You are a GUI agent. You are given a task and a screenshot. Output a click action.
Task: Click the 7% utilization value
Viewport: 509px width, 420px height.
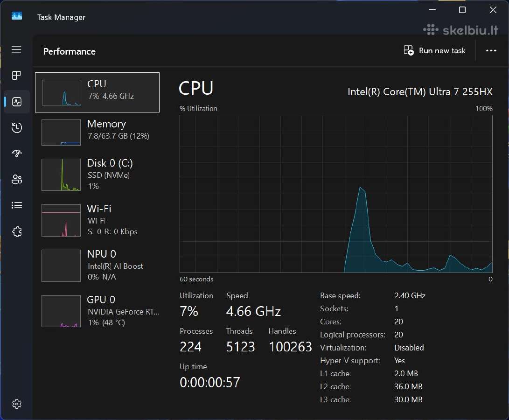[x=188, y=311]
